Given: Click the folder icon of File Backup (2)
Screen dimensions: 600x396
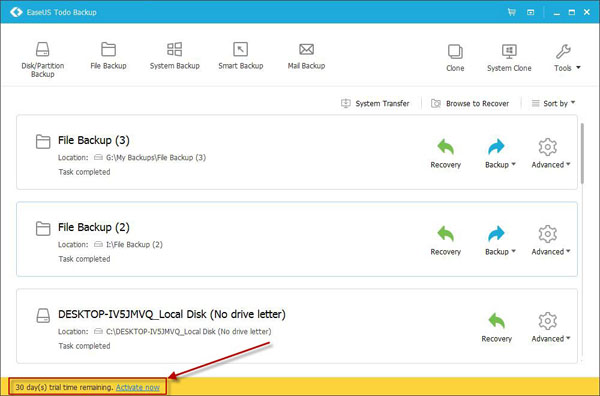Looking at the screenshot, I should 43,228.
